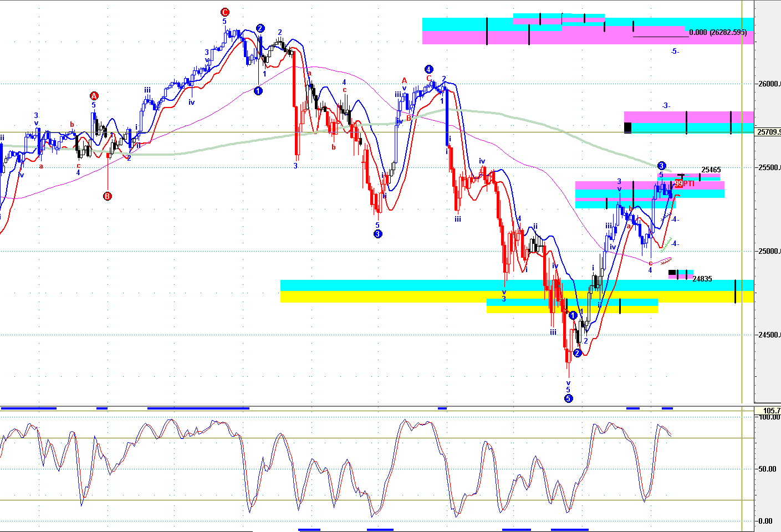
Task: Select the 0.000 (26282.595) retracement label
Action: point(718,33)
